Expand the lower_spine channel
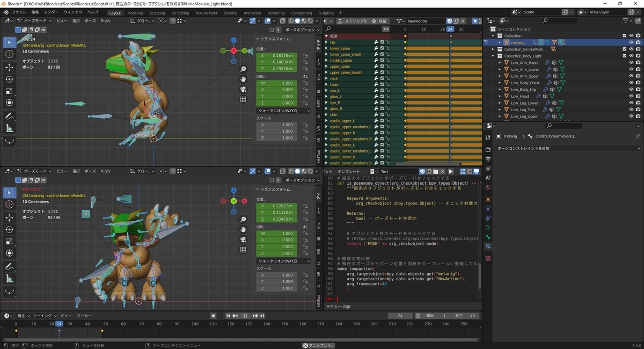644x349 pixels. point(327,48)
